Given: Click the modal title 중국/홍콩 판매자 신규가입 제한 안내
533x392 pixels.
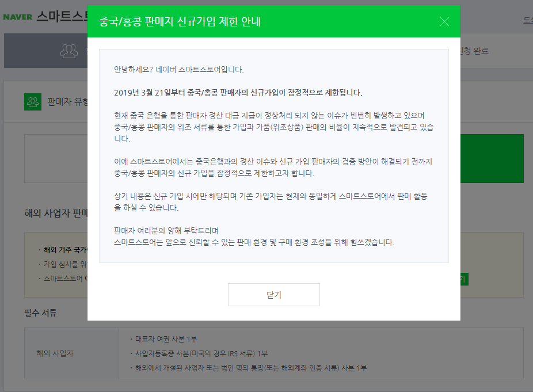Looking at the screenshot, I should tap(180, 21).
